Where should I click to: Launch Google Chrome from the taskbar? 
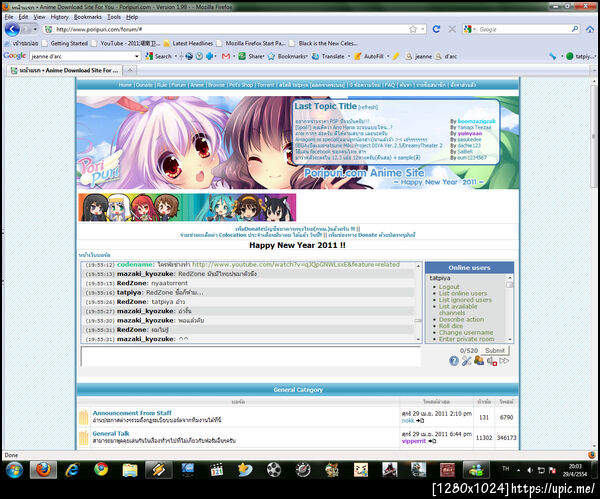click(x=101, y=470)
